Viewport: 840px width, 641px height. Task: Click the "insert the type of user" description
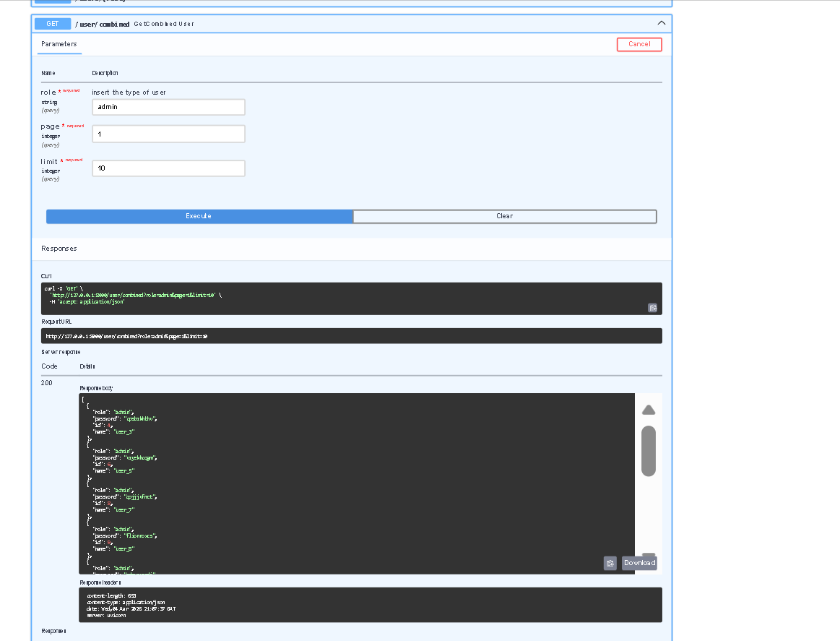129,93
